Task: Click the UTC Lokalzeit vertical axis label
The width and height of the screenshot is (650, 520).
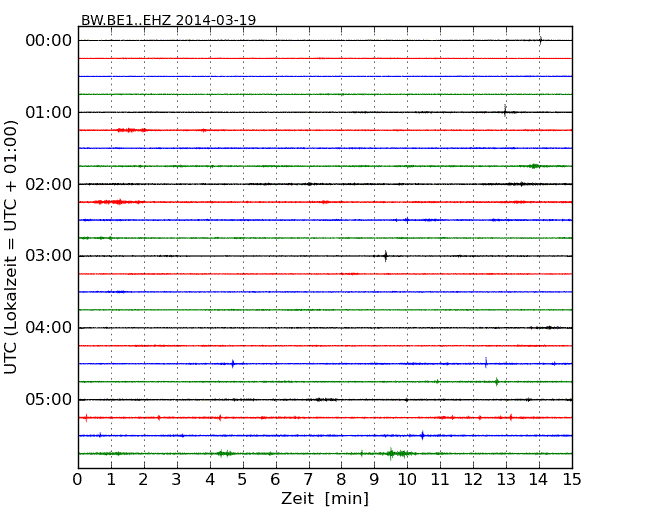Action: [10, 247]
